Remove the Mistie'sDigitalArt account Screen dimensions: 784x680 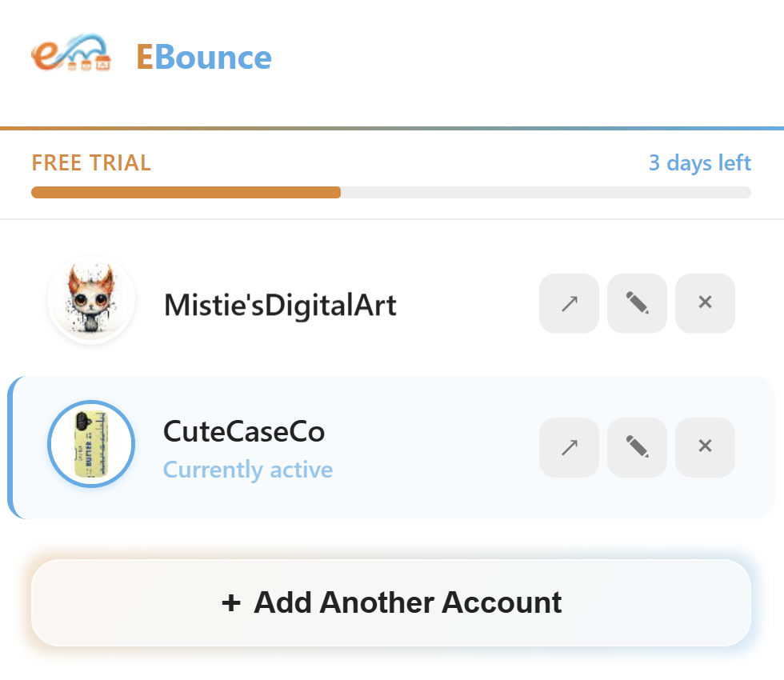[705, 303]
